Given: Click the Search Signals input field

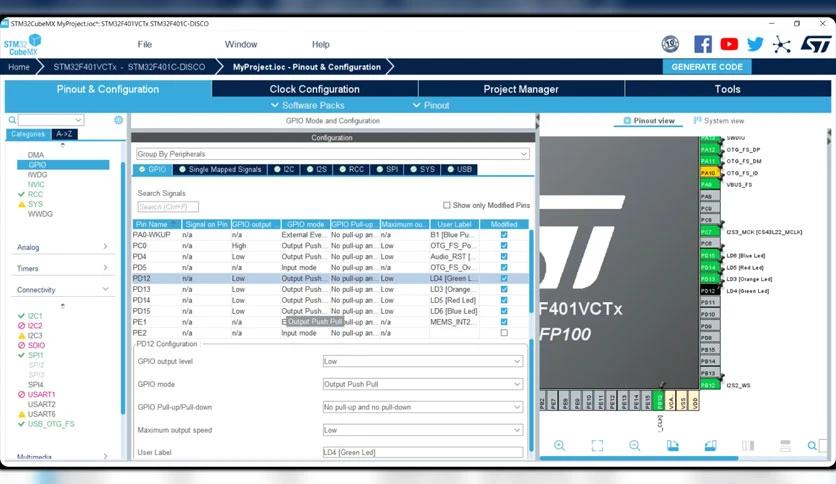Looking at the screenshot, I should 168,207.
